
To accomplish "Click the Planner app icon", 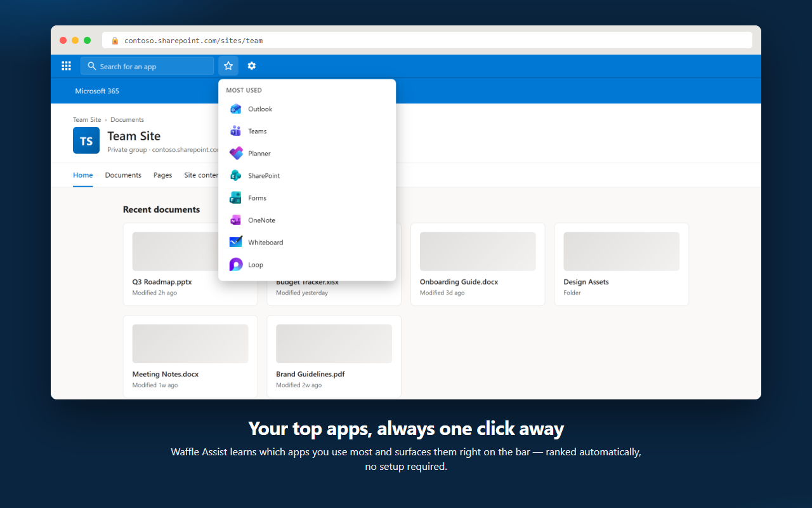I will click(x=236, y=154).
